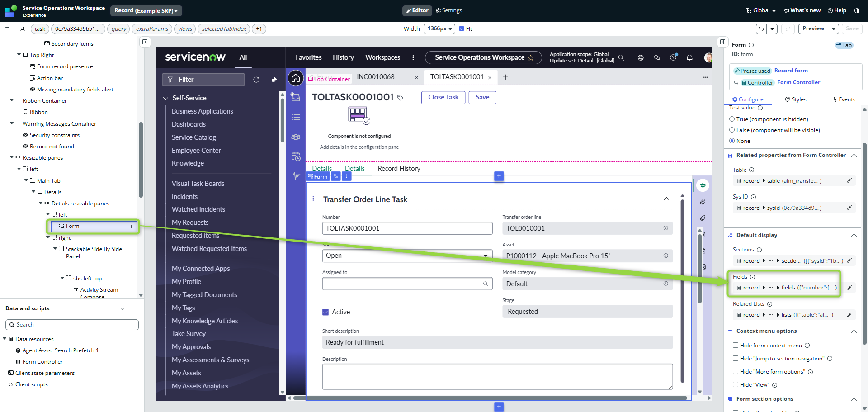Click the Data and scripts search field

[72, 325]
